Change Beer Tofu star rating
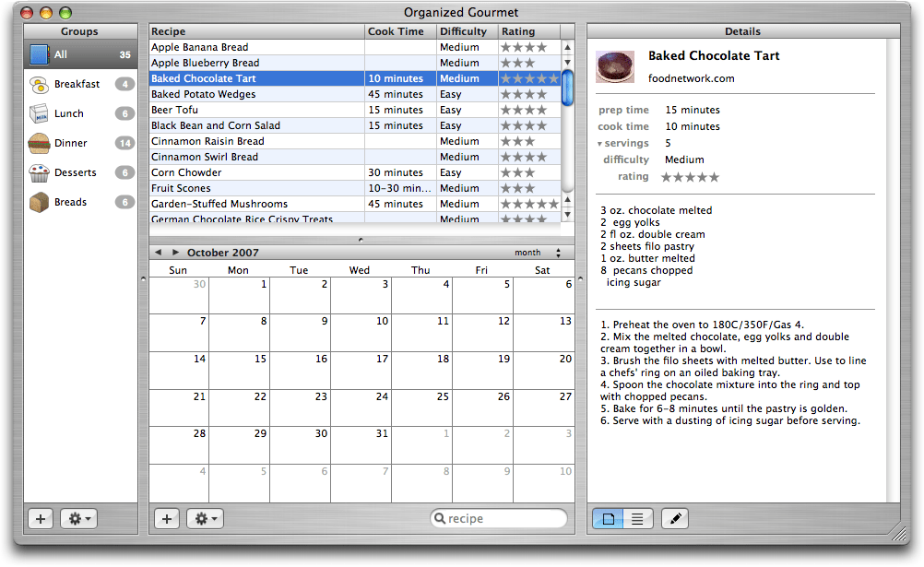This screenshot has height=567, width=924. point(524,111)
